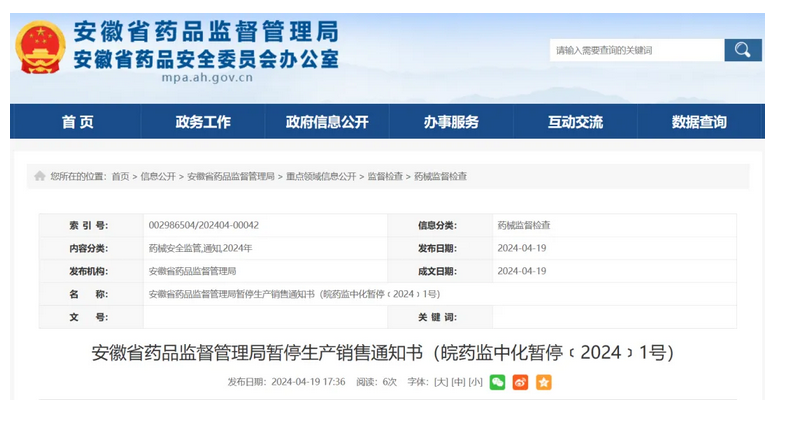Click the 成文日期 value 2024-04-19
Screen dimensions: 796x421
point(522,271)
